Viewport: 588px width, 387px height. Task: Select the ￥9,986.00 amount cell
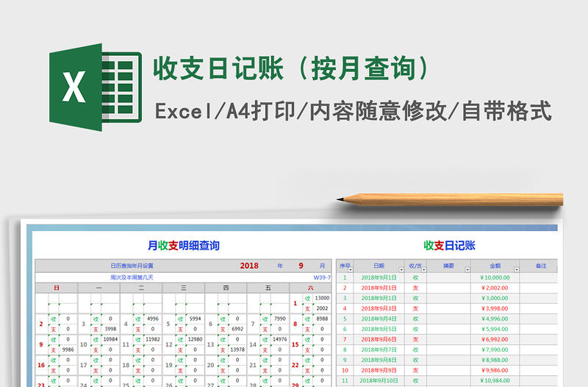tap(495, 371)
